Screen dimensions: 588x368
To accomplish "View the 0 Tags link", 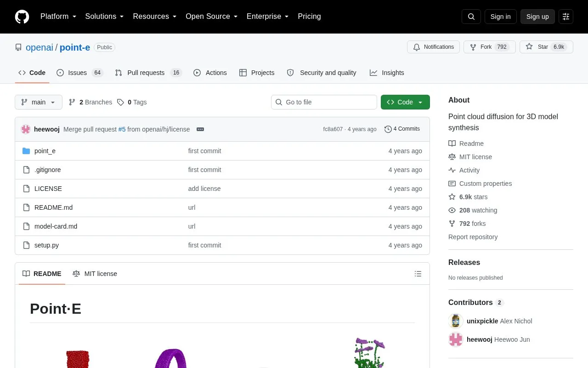I will tap(132, 102).
